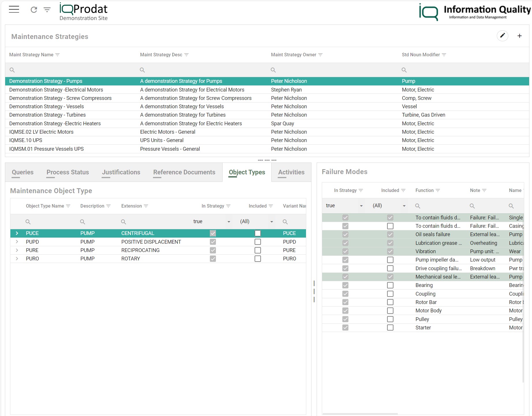Toggle the Included checkbox for the Starter failure mode
The width and height of the screenshot is (532, 416).
[390, 327]
